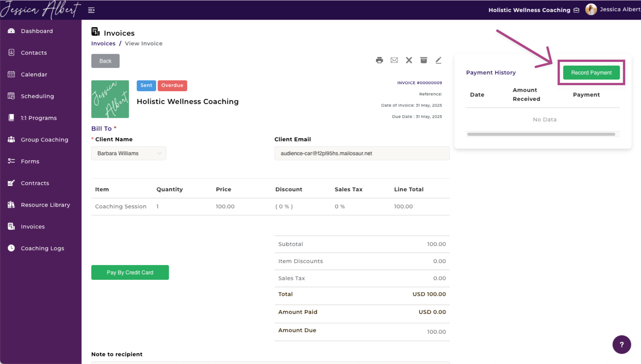Click the Contracts menu label

click(x=35, y=183)
